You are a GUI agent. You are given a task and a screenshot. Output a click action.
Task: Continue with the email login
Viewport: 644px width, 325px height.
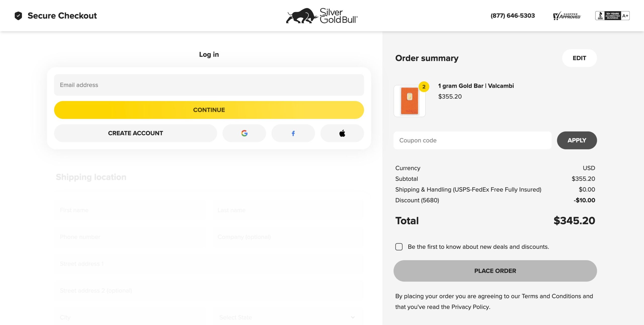[209, 110]
